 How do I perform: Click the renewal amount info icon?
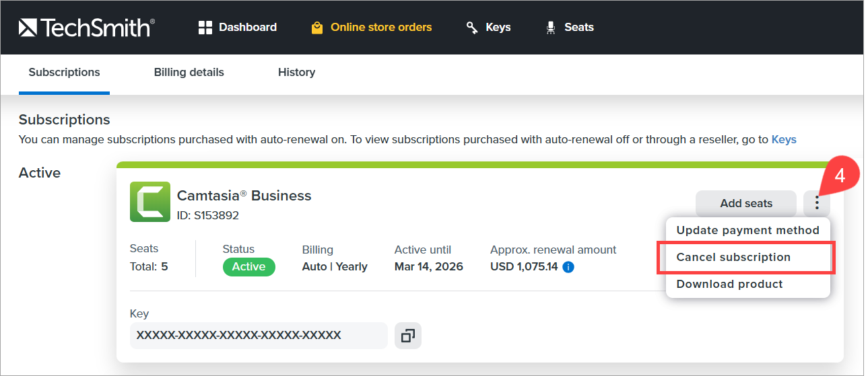click(568, 267)
